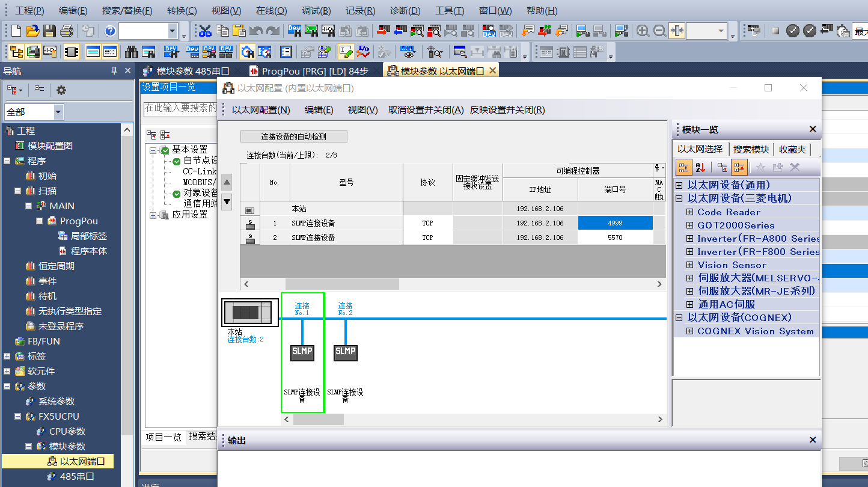Pin the 导航 navigation panel
Image resolution: width=868 pixels, height=487 pixels.
114,71
